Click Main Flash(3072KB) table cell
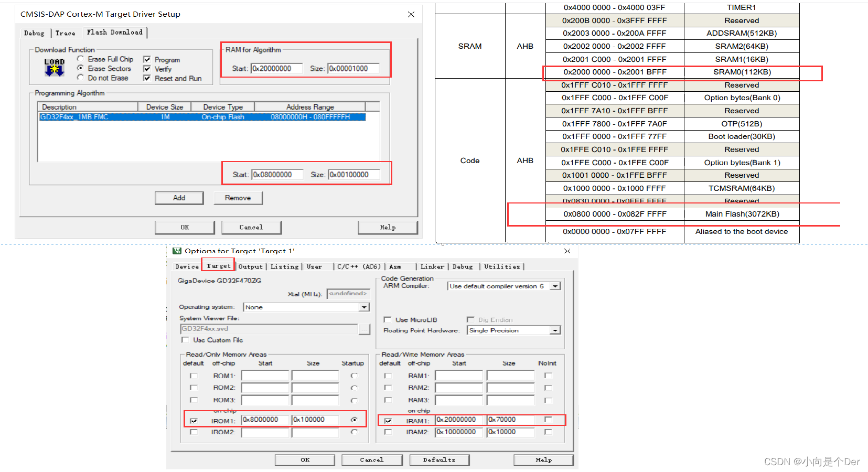 [x=742, y=214]
